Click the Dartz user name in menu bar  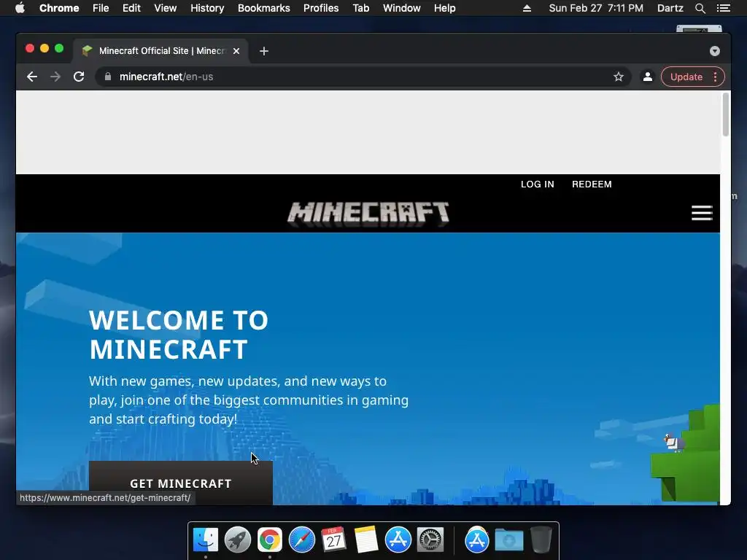[670, 8]
